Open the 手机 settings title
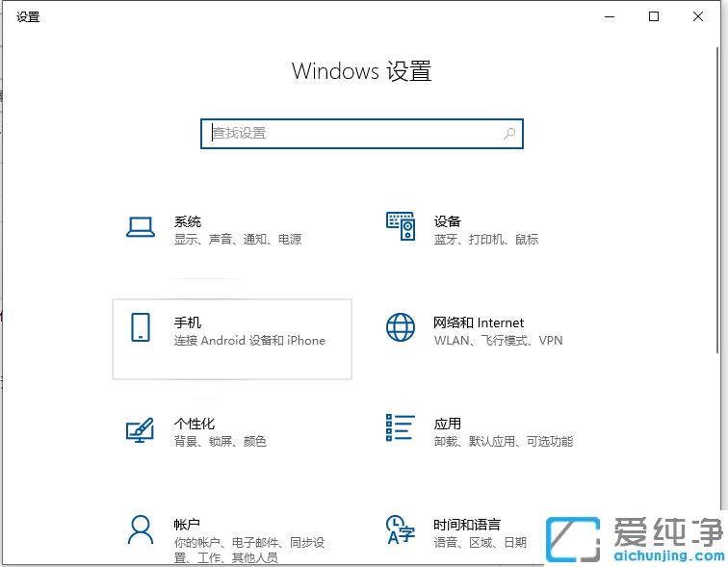 coord(188,322)
